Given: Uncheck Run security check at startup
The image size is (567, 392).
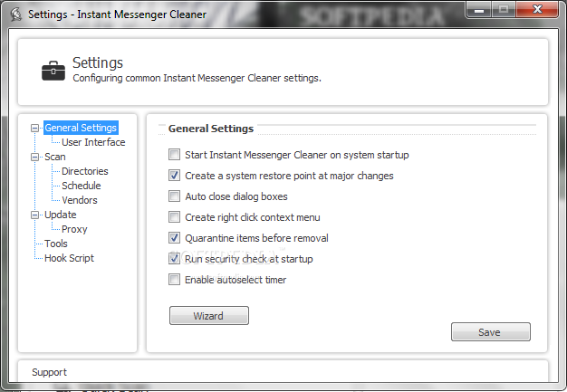Looking at the screenshot, I should [x=174, y=259].
